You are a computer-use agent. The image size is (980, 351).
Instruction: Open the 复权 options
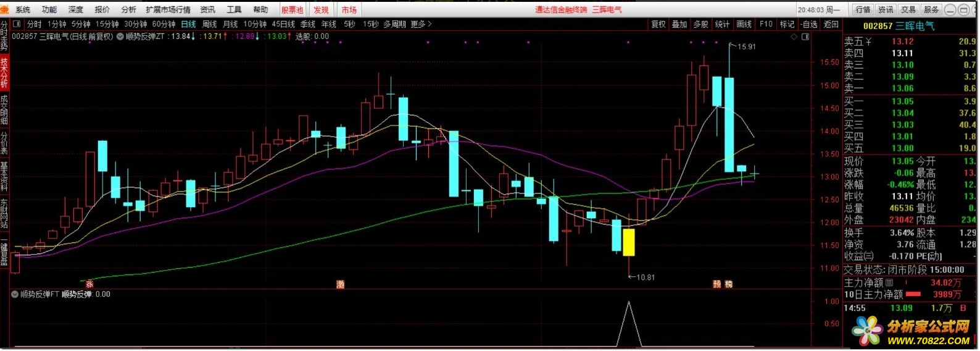(658, 24)
